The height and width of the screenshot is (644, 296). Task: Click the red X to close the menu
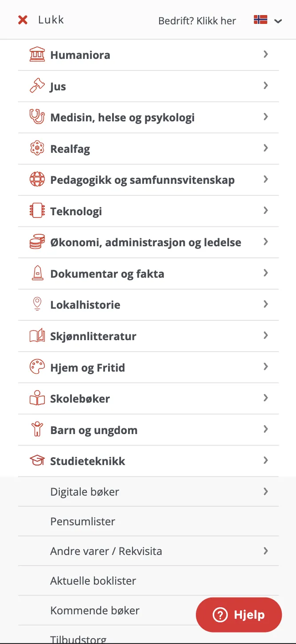(23, 19)
